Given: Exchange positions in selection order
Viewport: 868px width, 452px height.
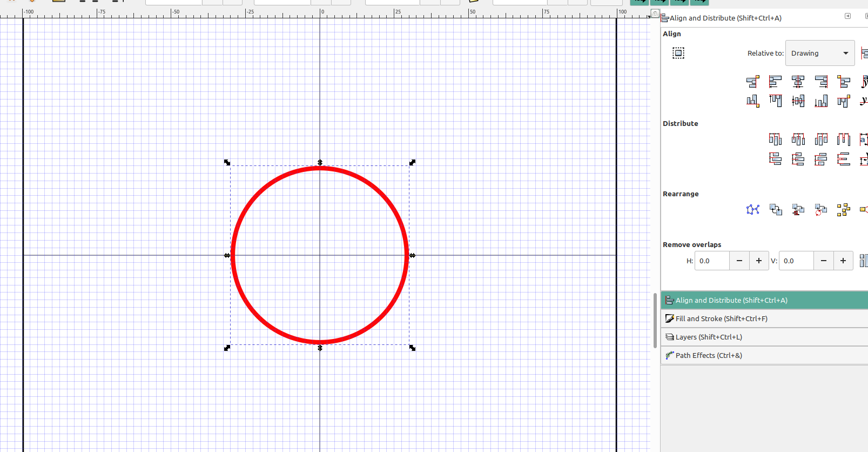Looking at the screenshot, I should 775,210.
